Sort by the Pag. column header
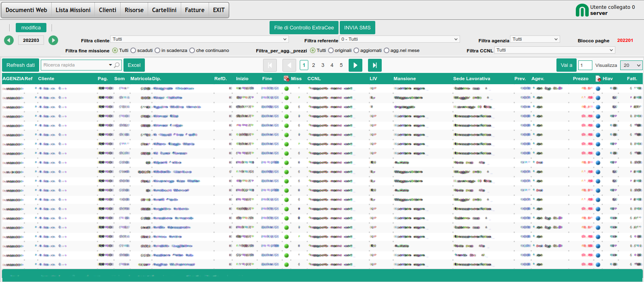This screenshot has width=644, height=282. pos(103,79)
